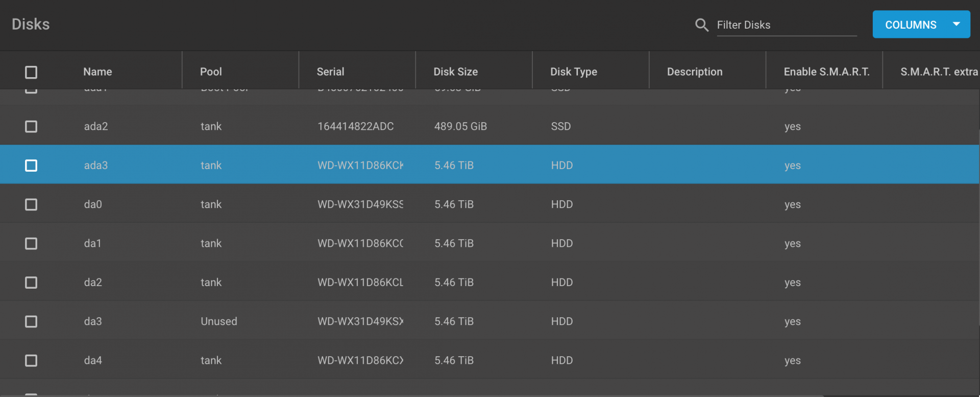
Task: Sort by Disk Type column header
Action: coord(573,72)
